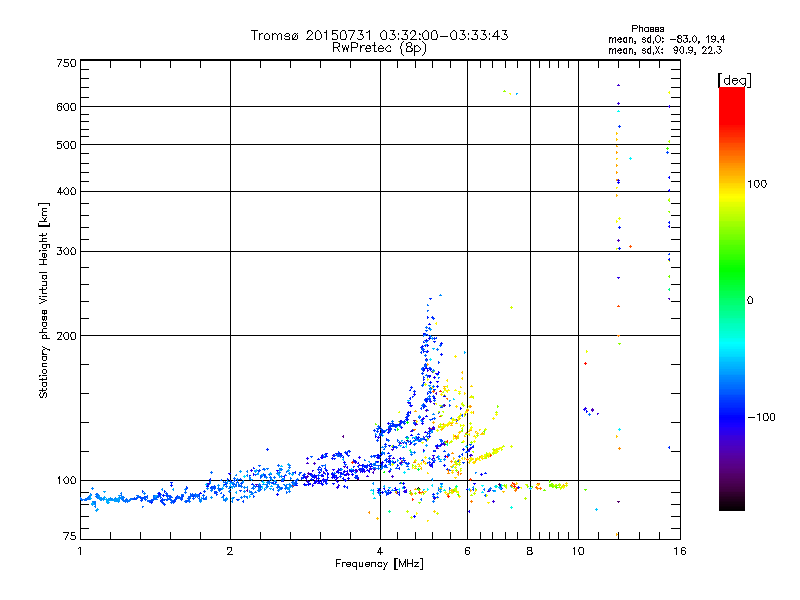800x600 pixels.
Task: Click the 'mean, sd,X: 90.9, 22.3' statistic
Action: point(665,50)
